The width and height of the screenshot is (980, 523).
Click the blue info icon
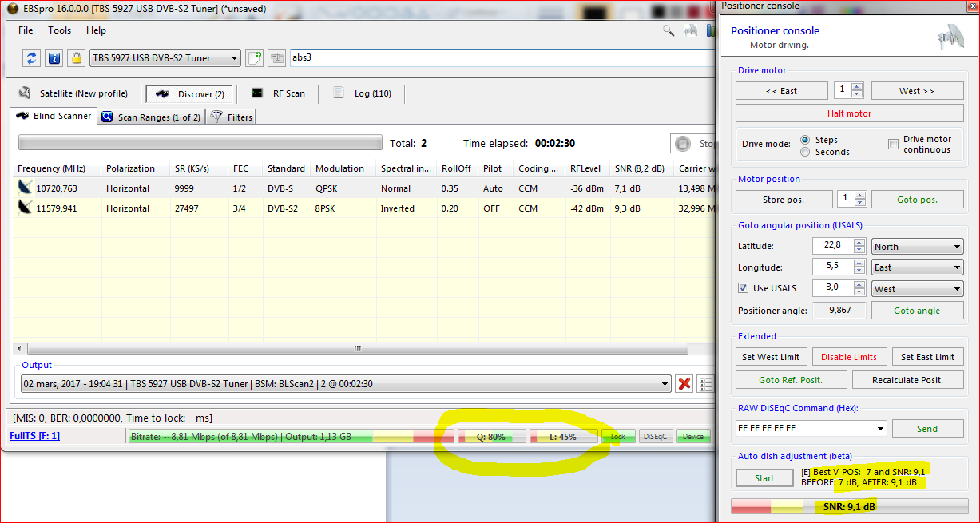[x=54, y=57]
